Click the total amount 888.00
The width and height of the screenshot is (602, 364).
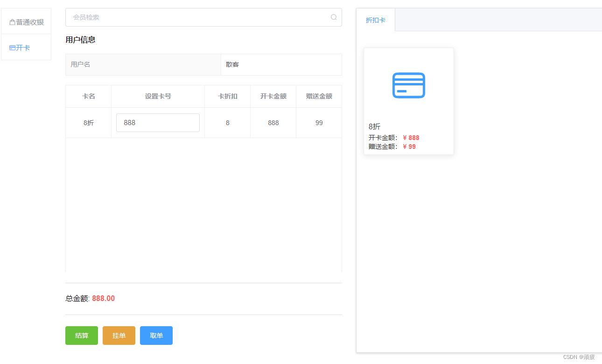click(x=103, y=298)
